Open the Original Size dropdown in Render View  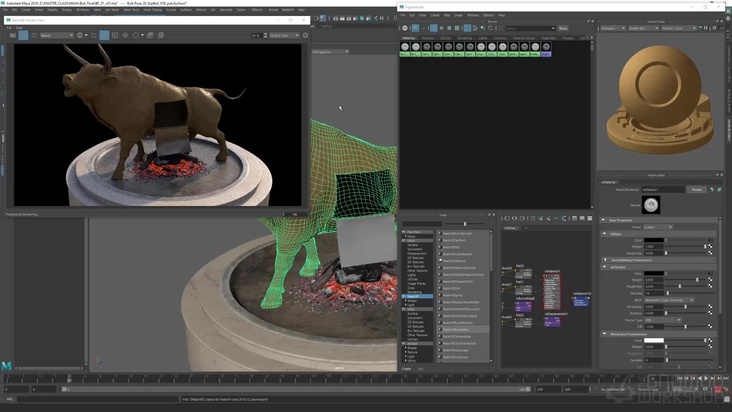284,35
